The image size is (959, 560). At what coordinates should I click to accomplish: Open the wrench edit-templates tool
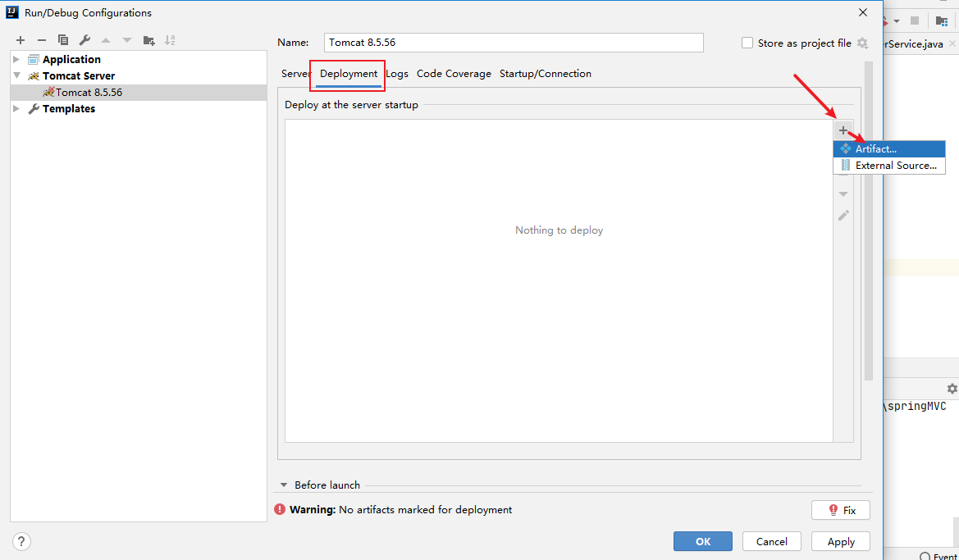(84, 40)
